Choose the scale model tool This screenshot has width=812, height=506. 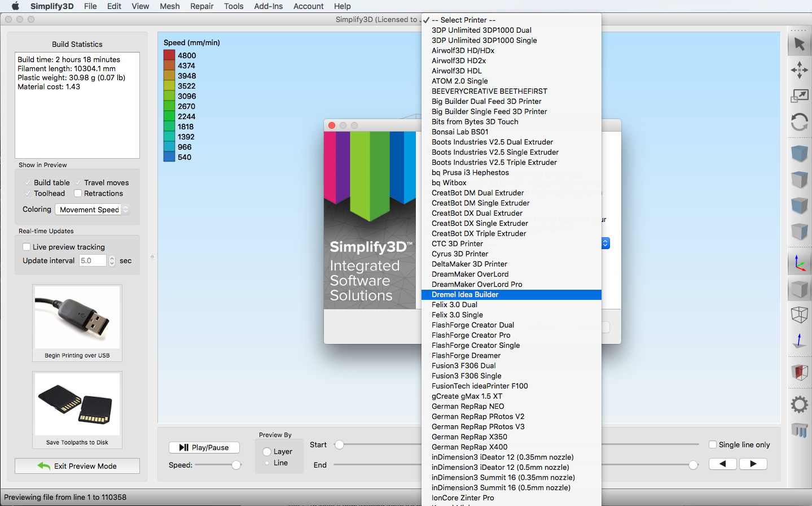799,96
